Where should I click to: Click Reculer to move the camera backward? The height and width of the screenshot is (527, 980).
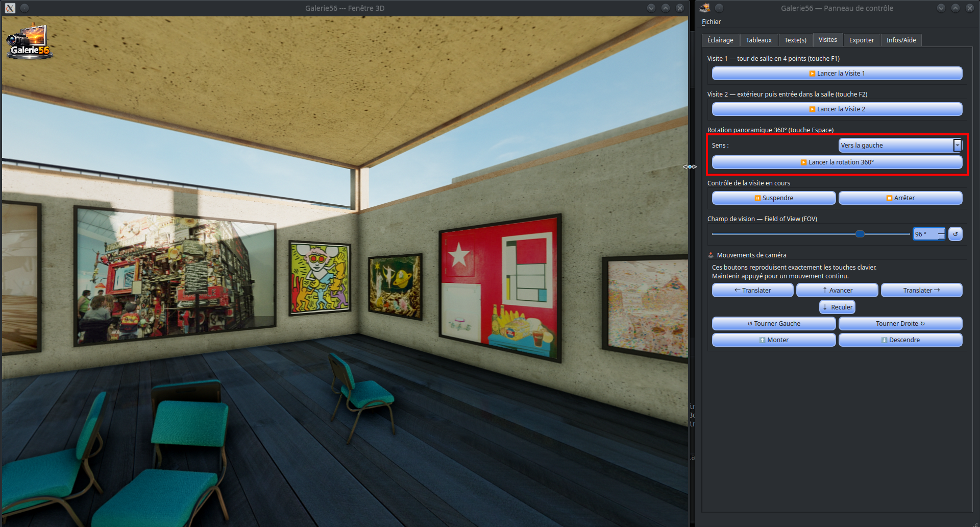[837, 307]
